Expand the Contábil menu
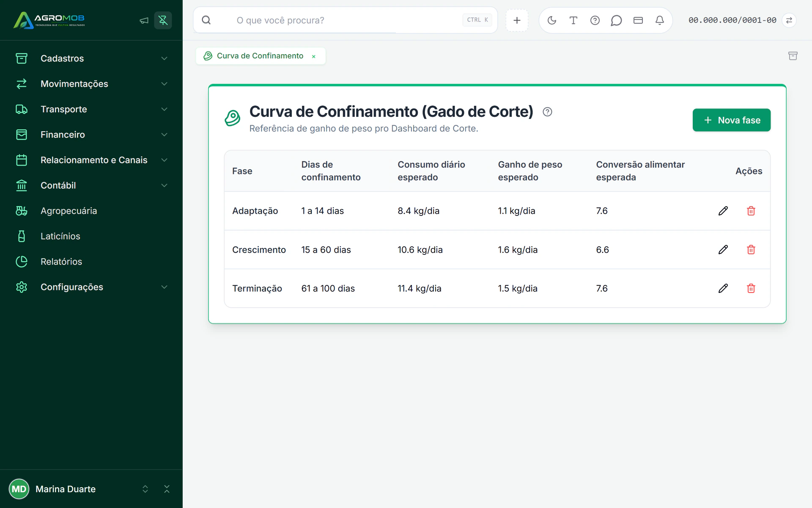This screenshot has height=508, width=812. click(x=91, y=185)
